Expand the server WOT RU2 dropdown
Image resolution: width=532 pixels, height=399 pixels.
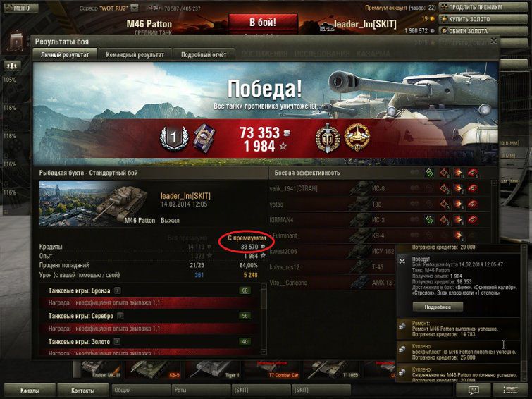pyautogui.click(x=135, y=8)
